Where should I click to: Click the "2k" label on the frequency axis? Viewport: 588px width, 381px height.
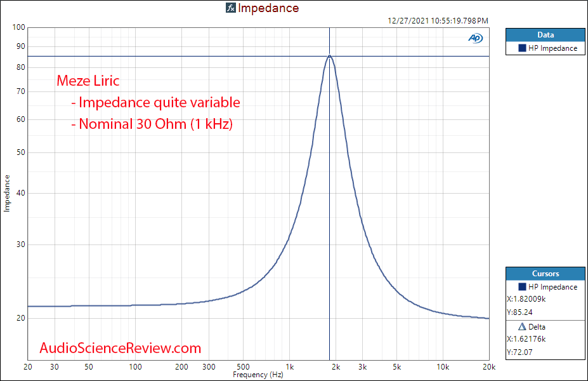[x=336, y=367]
